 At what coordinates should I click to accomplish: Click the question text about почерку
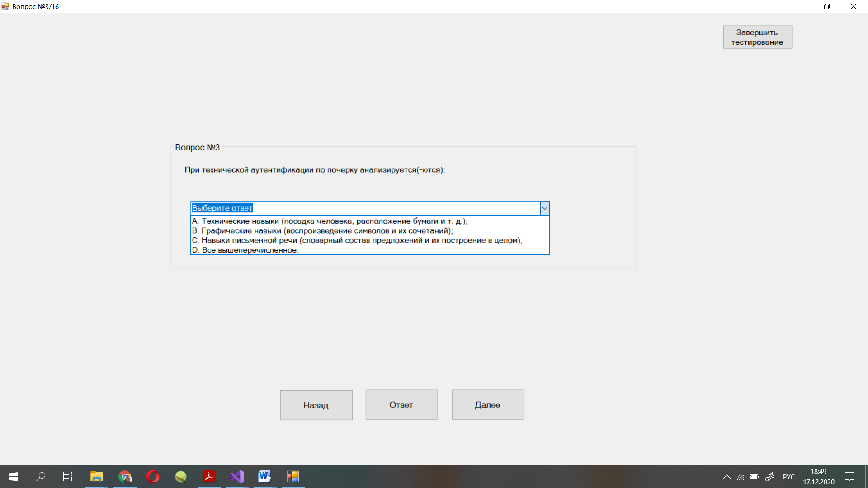pyautogui.click(x=315, y=170)
